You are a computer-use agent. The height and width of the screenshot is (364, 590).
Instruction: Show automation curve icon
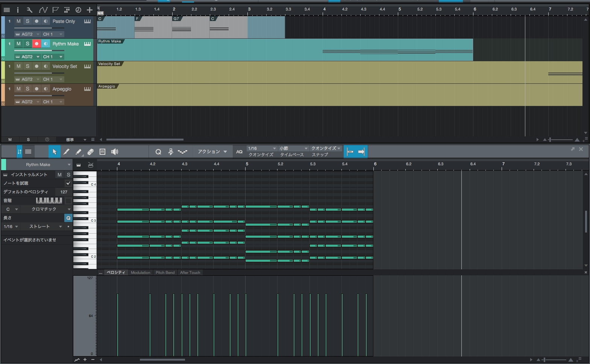click(43, 10)
